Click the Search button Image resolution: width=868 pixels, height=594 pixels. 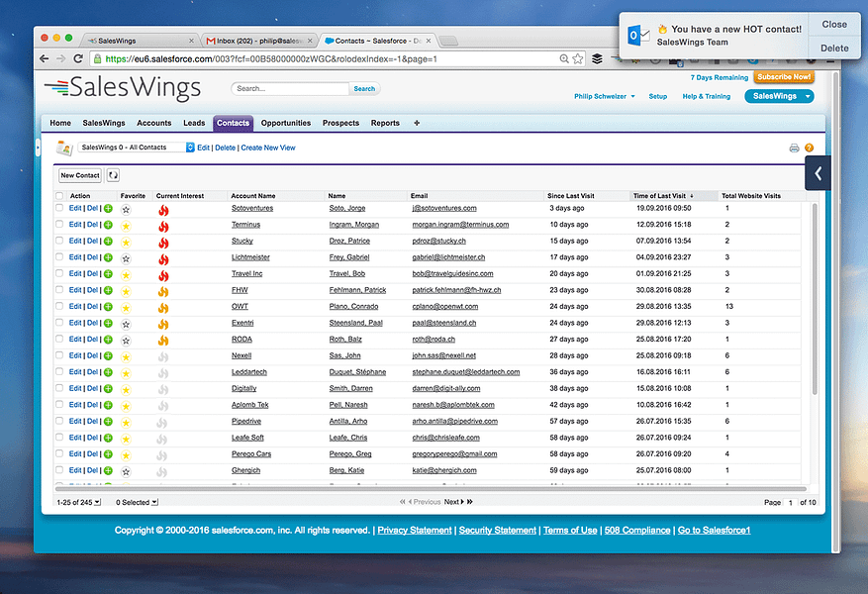[364, 88]
